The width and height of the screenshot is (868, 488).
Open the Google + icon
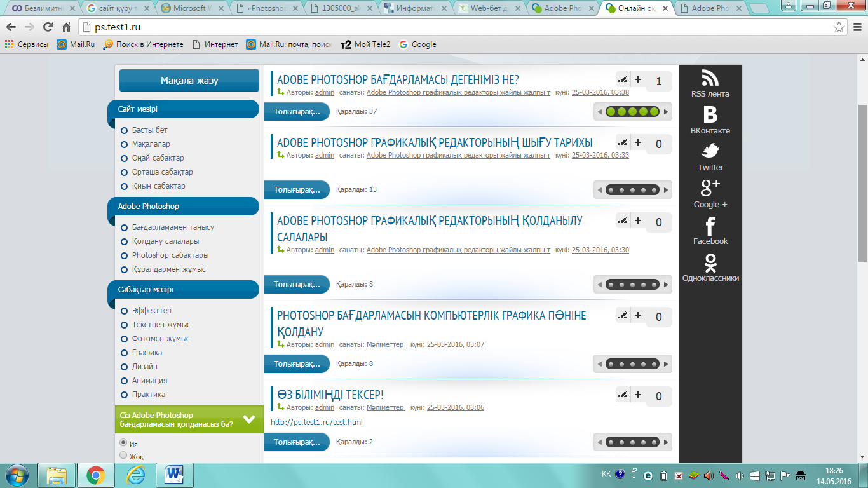tap(710, 188)
